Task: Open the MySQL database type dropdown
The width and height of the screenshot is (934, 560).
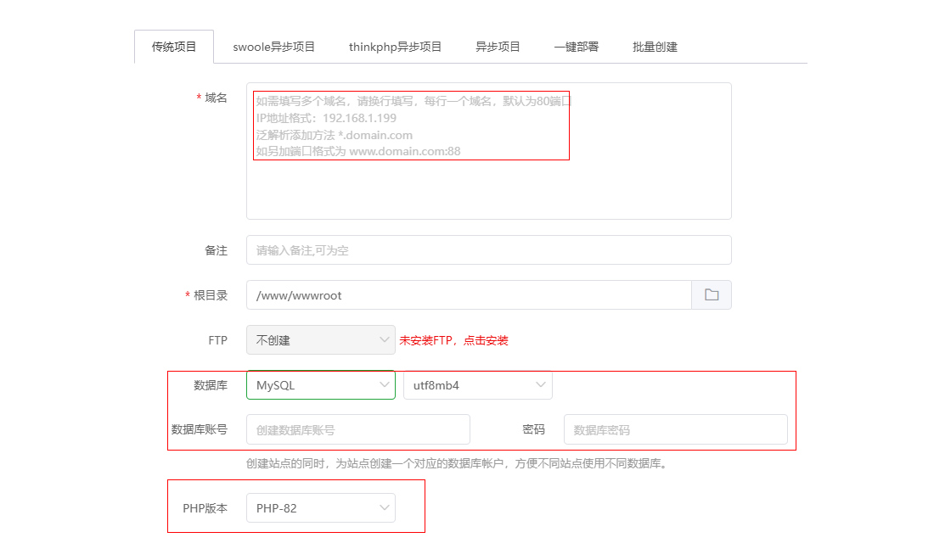Action: pyautogui.click(x=320, y=385)
